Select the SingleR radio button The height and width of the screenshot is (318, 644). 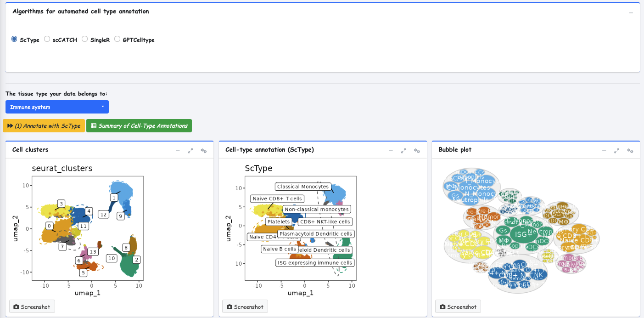click(x=85, y=40)
